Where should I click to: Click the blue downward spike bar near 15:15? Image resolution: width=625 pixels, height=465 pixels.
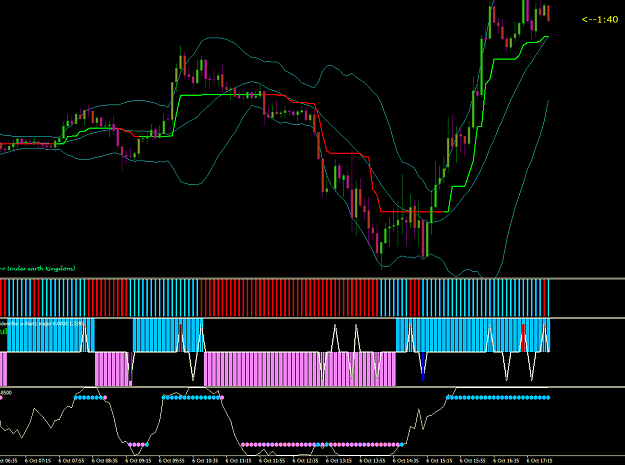tap(423, 367)
